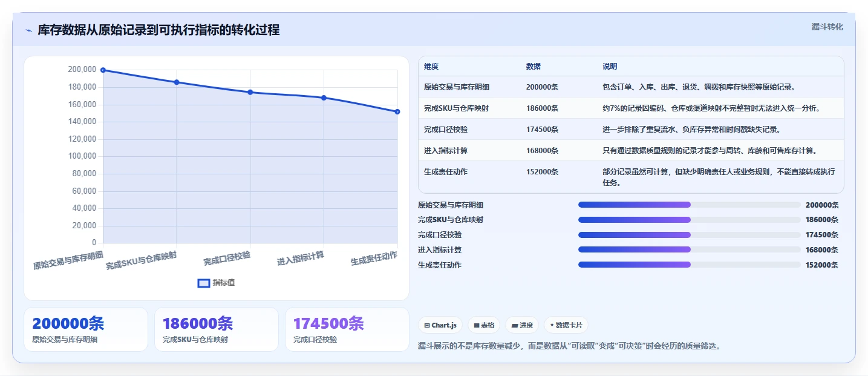The width and height of the screenshot is (868, 376).
Task: Click the chart data point for 完成口径校验
Action: (250, 92)
